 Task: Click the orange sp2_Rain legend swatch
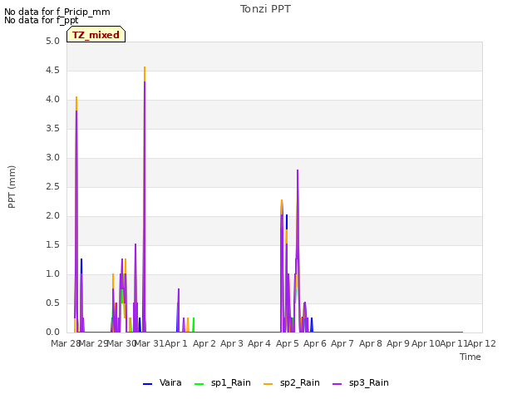[268, 384]
